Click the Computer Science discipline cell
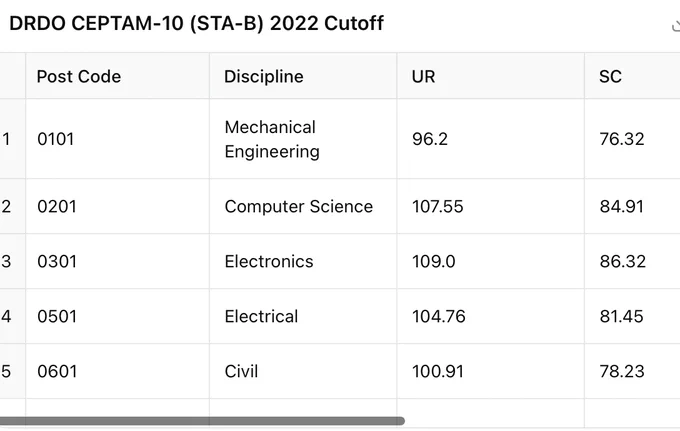 click(303, 206)
